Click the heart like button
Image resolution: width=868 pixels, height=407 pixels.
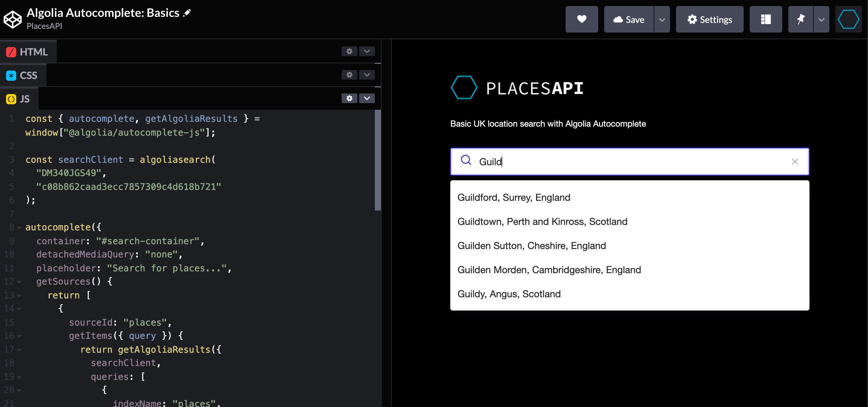coord(581,20)
